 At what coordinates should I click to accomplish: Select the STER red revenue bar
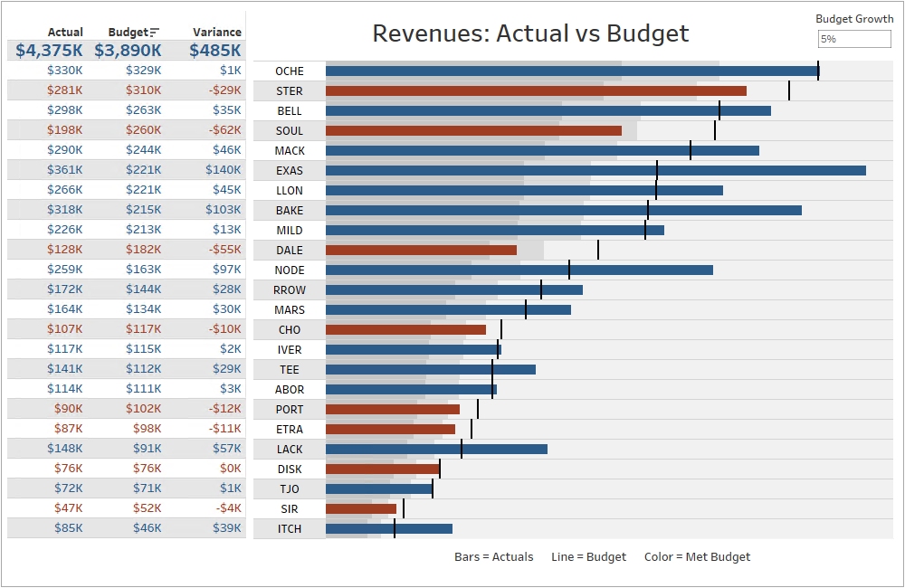point(536,90)
